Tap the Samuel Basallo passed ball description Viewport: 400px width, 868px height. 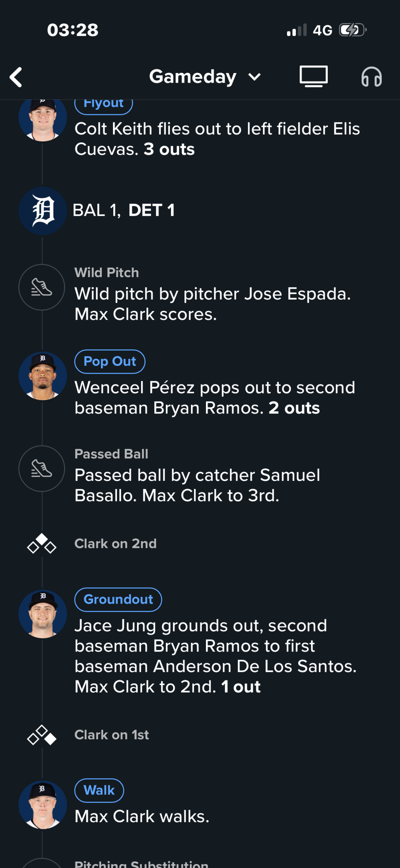[197, 485]
